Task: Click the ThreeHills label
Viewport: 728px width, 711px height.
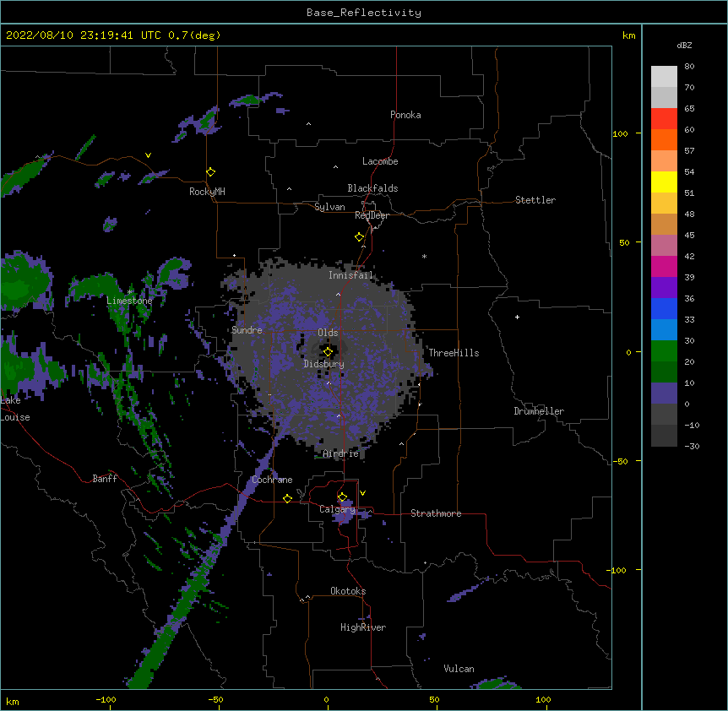Action: click(x=454, y=353)
